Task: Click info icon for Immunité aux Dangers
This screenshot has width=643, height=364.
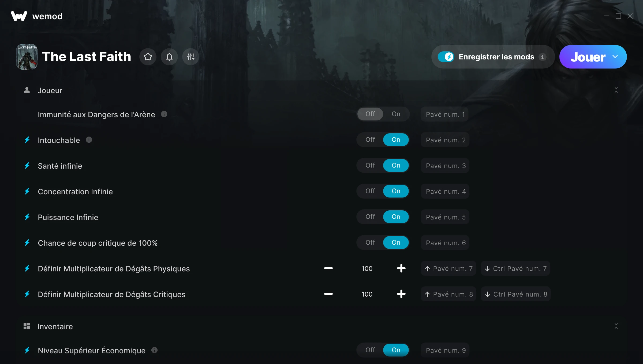Action: coord(164,114)
